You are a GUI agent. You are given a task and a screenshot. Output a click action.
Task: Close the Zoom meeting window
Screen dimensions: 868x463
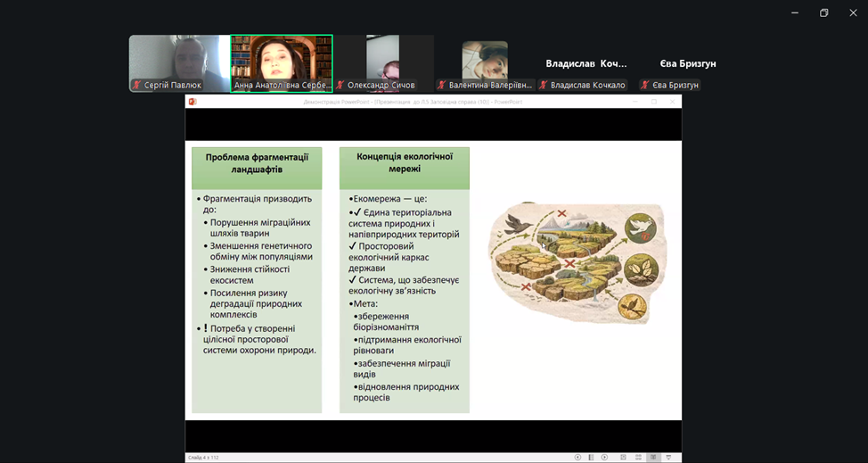853,13
